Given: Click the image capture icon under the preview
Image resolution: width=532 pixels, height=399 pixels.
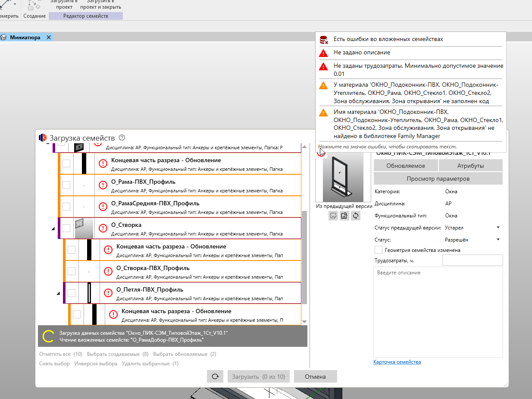Looking at the screenshot, I should [344, 216].
